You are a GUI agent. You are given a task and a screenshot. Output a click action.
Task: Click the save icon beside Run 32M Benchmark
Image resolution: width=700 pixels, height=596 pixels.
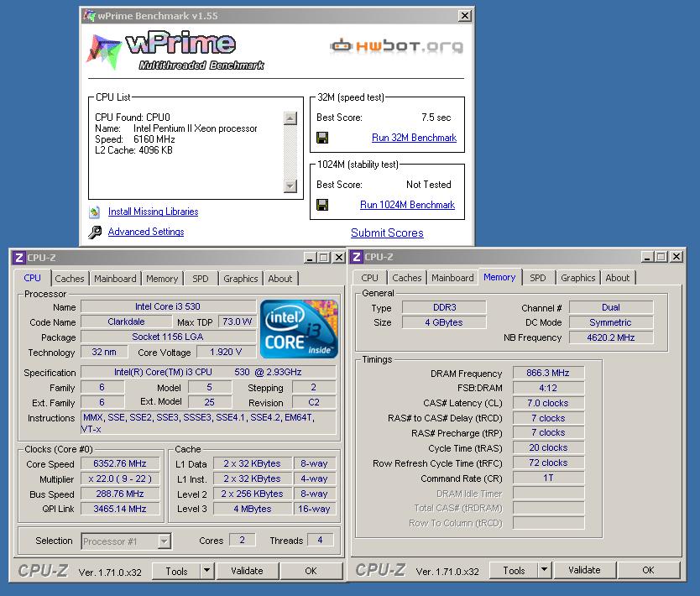(322, 138)
